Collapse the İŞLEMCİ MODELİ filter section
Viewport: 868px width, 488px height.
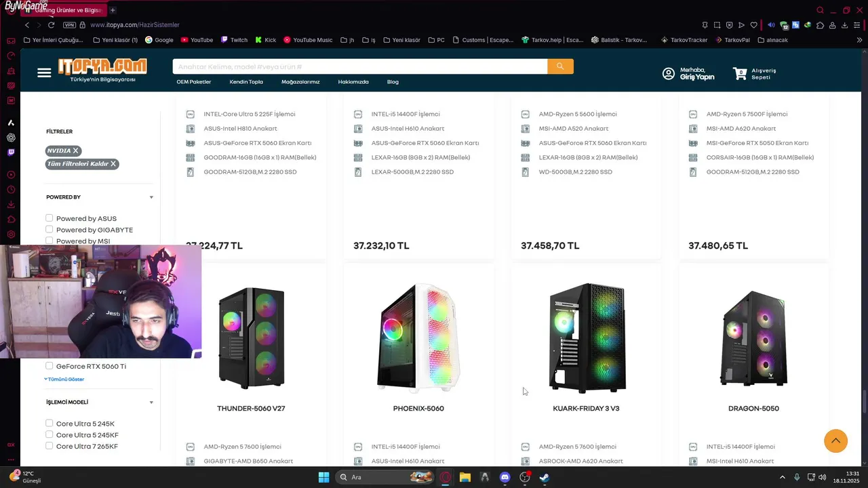pos(151,402)
